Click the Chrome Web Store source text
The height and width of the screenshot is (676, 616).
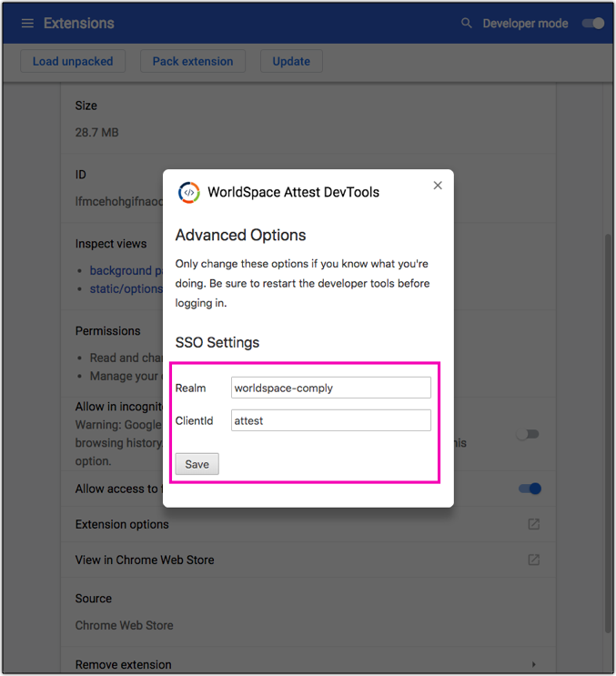124,625
